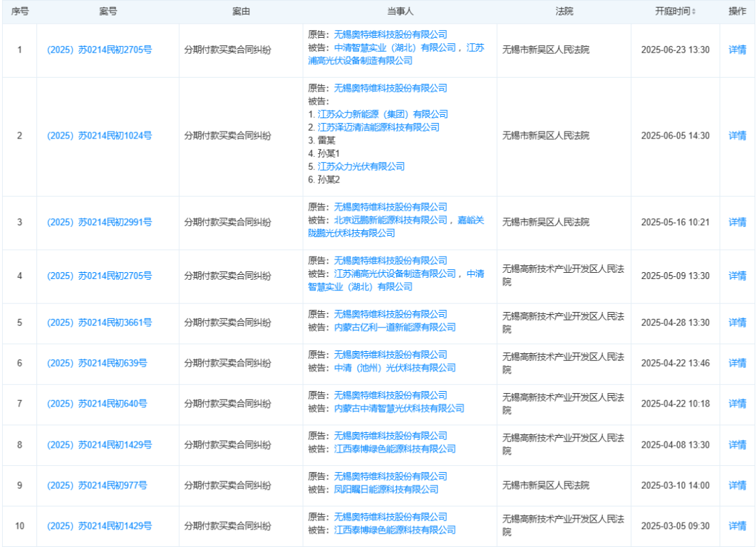Sort the table by the 开庭时间 sort arrows
The height and width of the screenshot is (547, 756).
pyautogui.click(x=694, y=12)
